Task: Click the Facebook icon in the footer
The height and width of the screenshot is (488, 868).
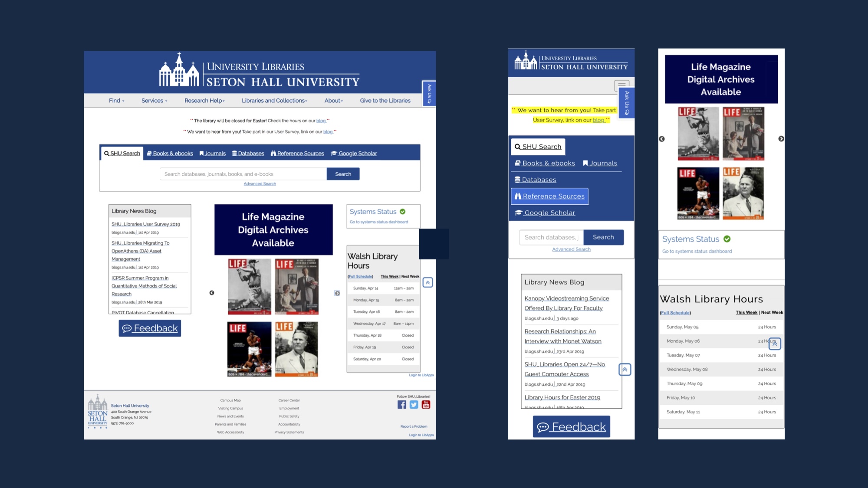Action: (401, 405)
